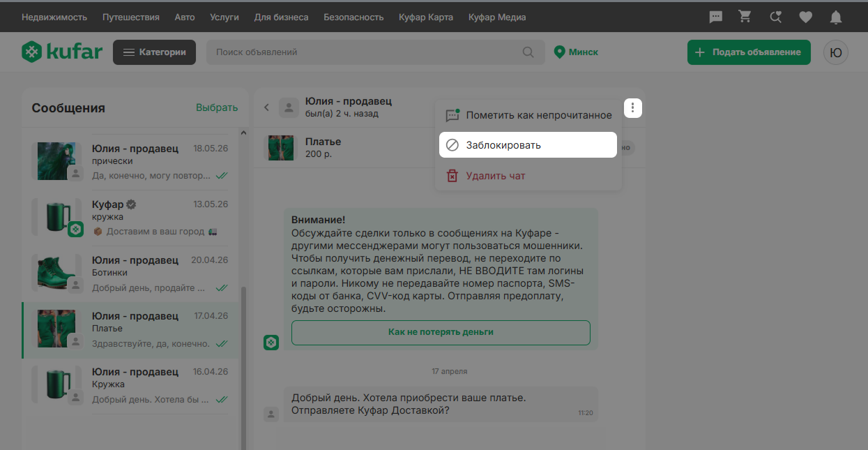Image resolution: width=868 pixels, height=450 pixels.
Task: Click the 17 апреля date separator
Action: point(450,371)
